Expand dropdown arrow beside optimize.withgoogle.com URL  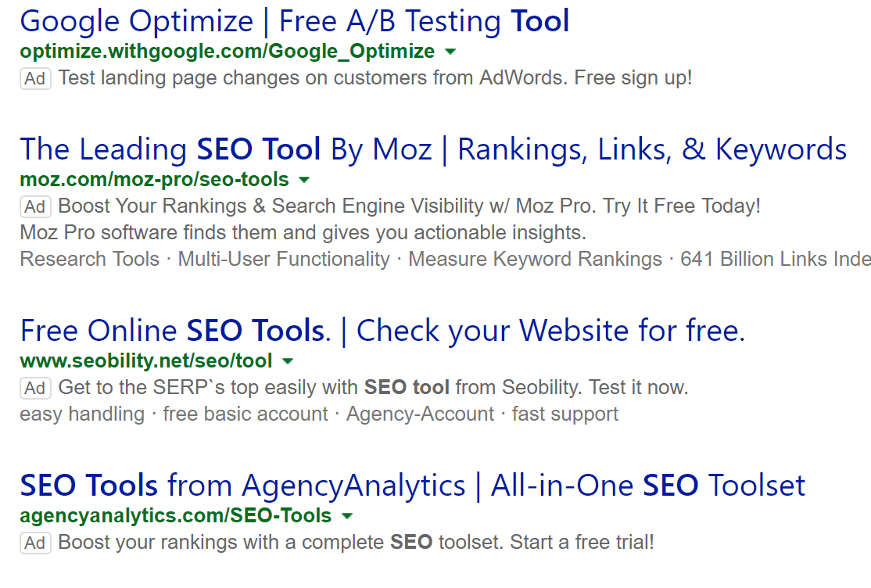point(450,52)
